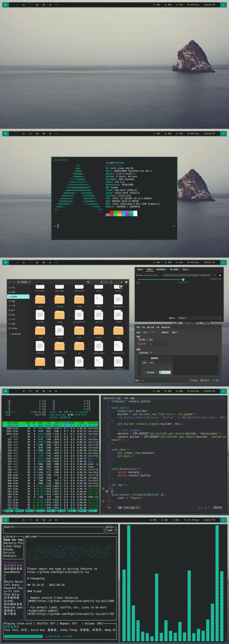Viewport: 229px width, 644px height.
Task: Select Liked Songs in spotify-tui Library
Action: point(13,546)
